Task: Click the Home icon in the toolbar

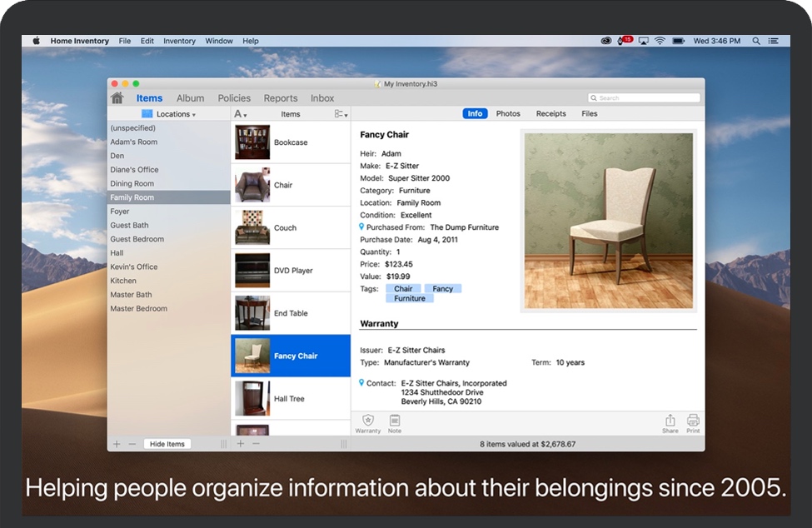Action: pos(117,98)
